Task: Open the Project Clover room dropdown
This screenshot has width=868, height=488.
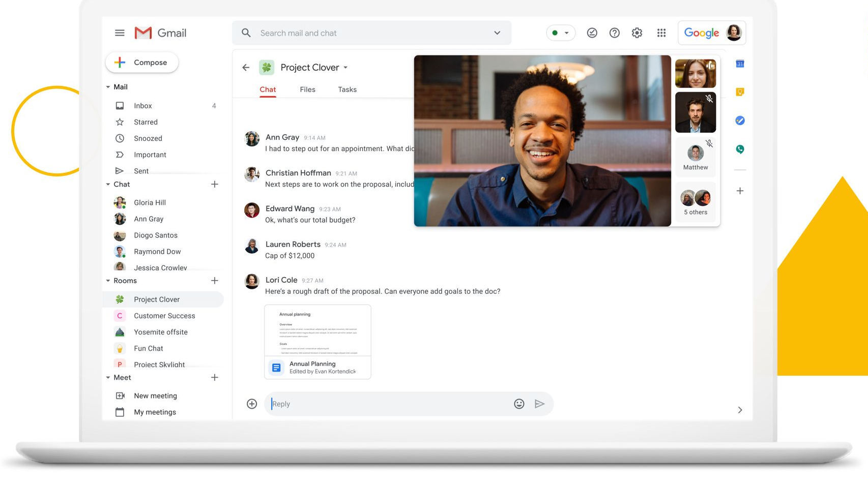Action: [x=345, y=67]
